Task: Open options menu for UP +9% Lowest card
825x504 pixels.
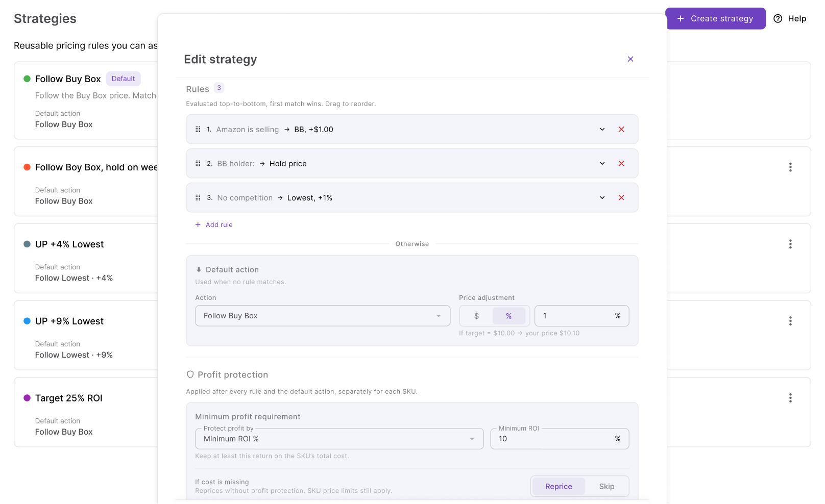Action: tap(790, 321)
